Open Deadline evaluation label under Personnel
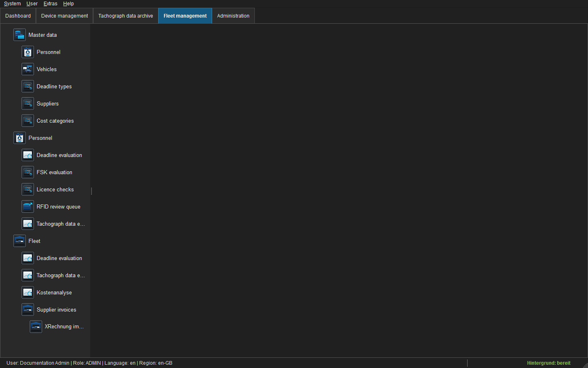 pyautogui.click(x=59, y=155)
